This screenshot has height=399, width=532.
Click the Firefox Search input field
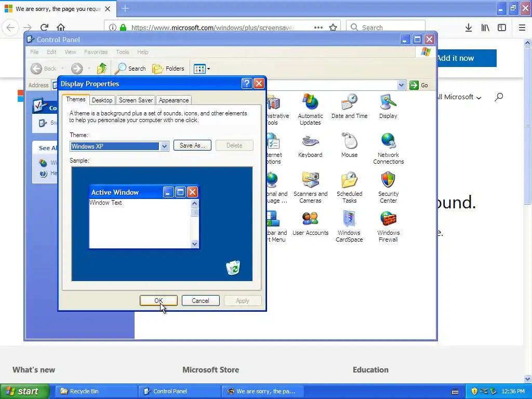tap(385, 28)
